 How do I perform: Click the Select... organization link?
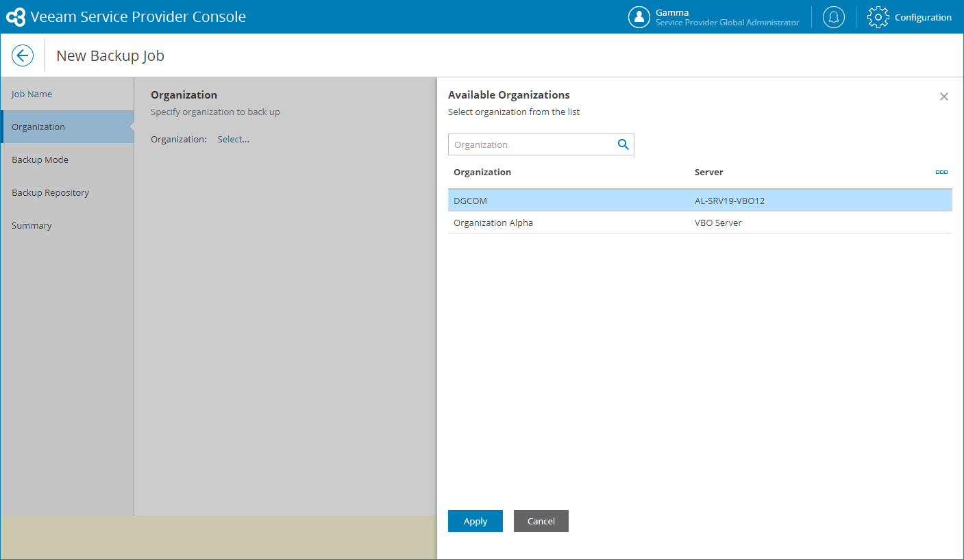tap(233, 139)
